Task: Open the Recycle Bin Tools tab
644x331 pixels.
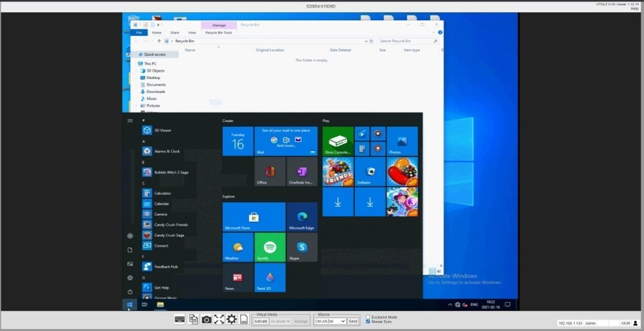Action: (218, 32)
